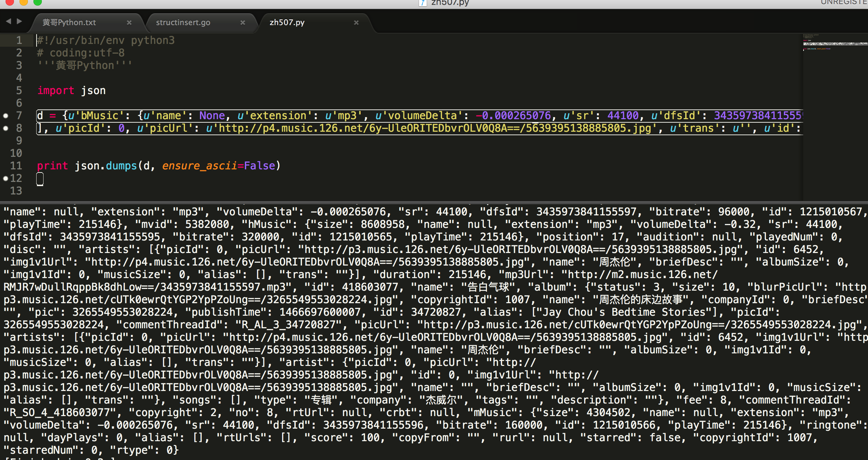Switch to the 黄哥Python.txt tab

(69, 23)
